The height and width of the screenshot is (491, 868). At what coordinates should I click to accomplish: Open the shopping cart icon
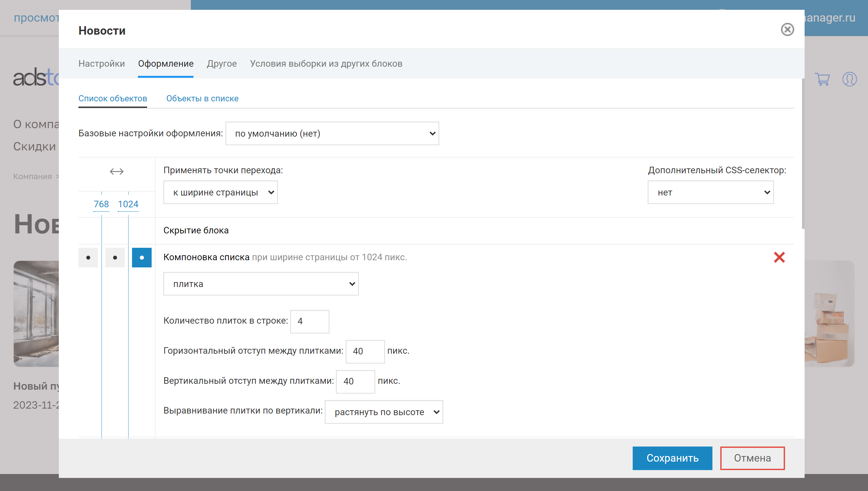click(822, 79)
